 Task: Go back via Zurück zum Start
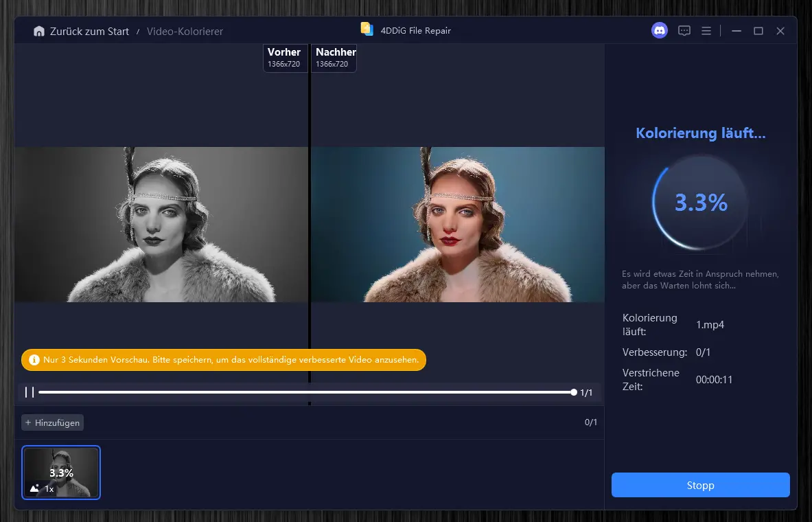[89, 32]
